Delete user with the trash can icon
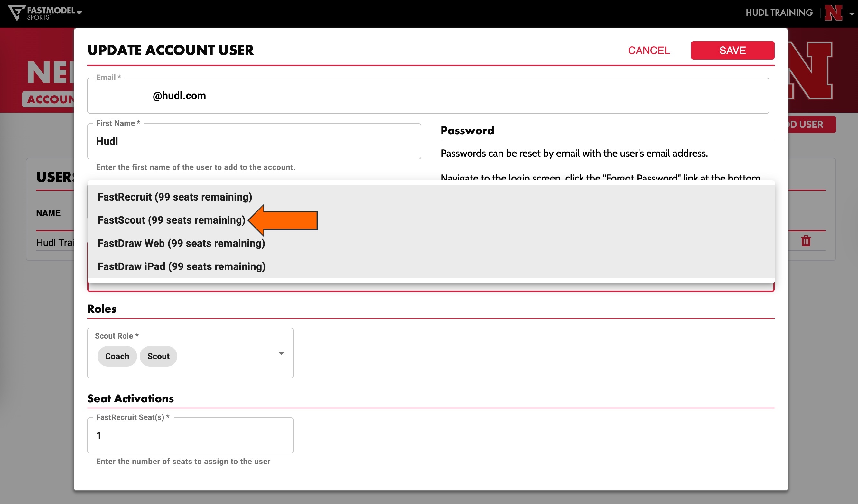 (x=806, y=240)
